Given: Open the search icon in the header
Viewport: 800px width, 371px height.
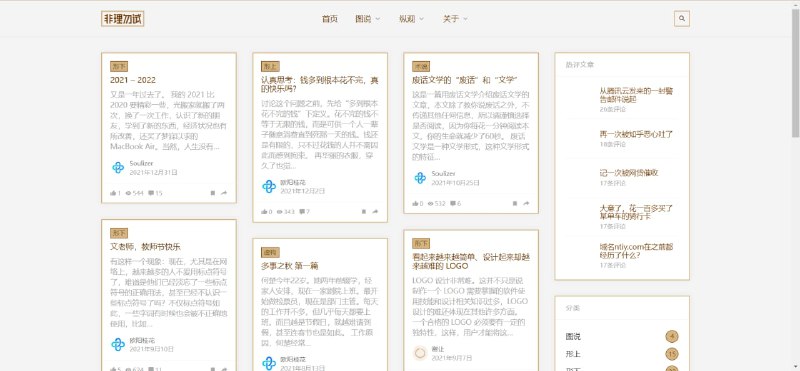Looking at the screenshot, I should tap(682, 19).
